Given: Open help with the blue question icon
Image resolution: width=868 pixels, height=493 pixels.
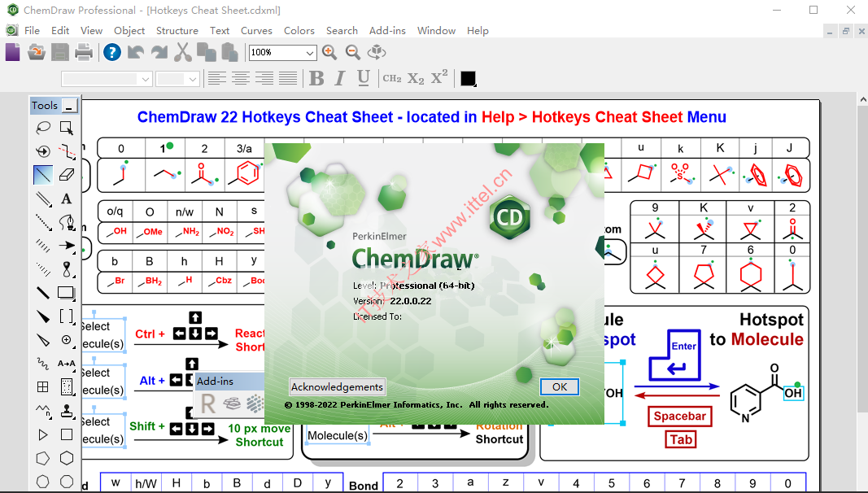Looking at the screenshot, I should click(x=111, y=52).
